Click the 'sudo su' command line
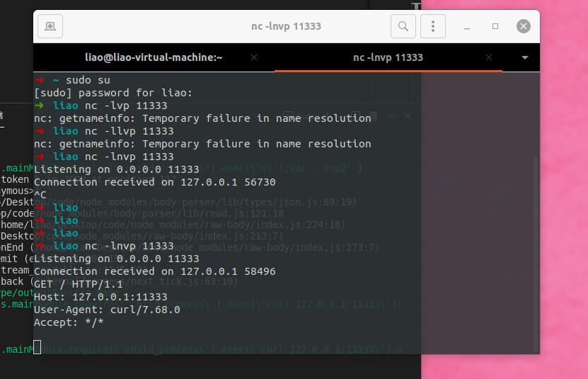 point(88,80)
